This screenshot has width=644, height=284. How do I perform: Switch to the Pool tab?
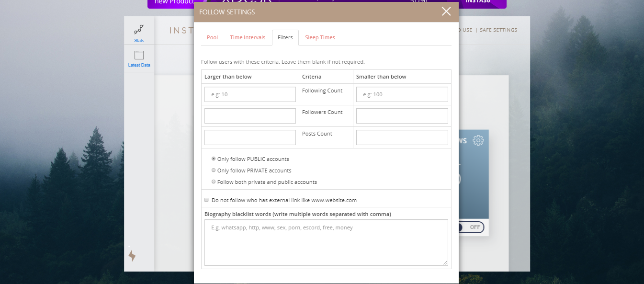(x=212, y=37)
